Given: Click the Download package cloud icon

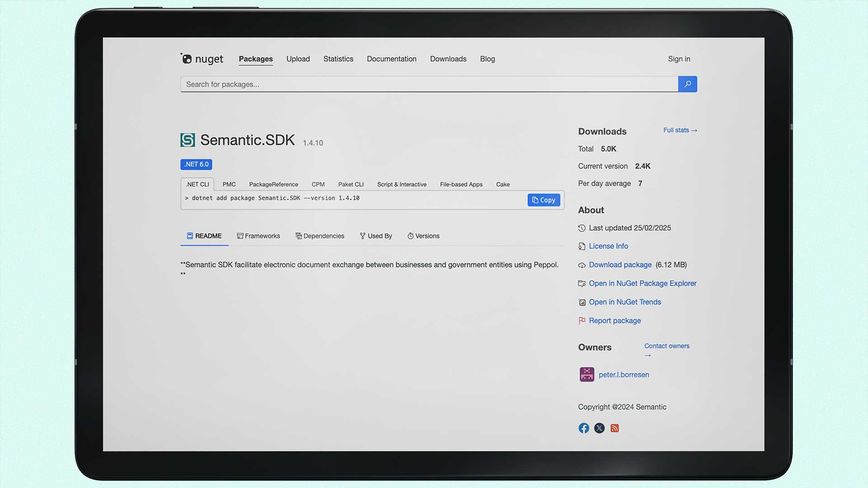Looking at the screenshot, I should click(582, 265).
